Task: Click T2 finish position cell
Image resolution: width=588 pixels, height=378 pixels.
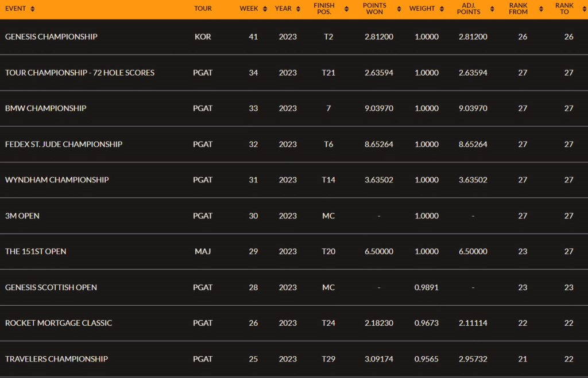Action: [x=328, y=37]
